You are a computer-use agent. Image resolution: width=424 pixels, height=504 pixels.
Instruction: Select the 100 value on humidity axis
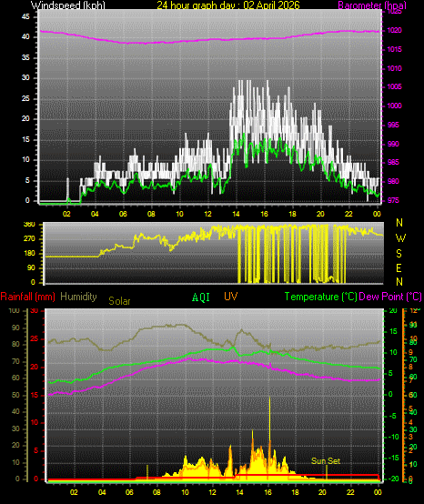pos(15,311)
